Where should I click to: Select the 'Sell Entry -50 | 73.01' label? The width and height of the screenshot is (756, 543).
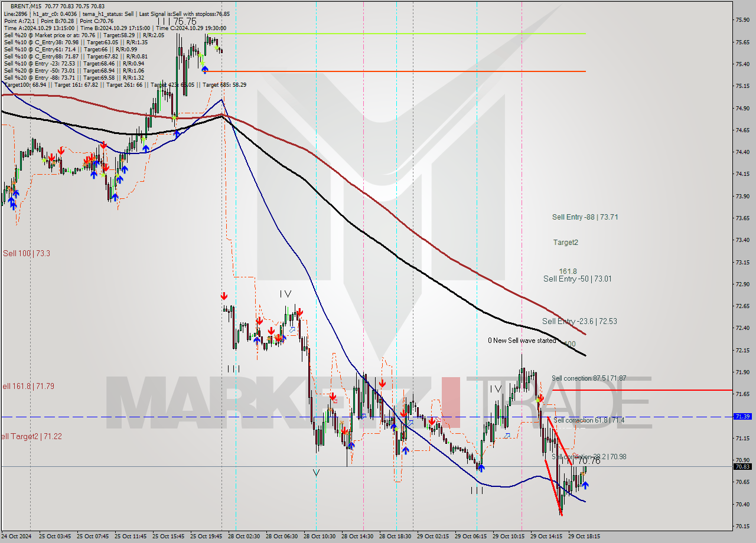pyautogui.click(x=577, y=279)
